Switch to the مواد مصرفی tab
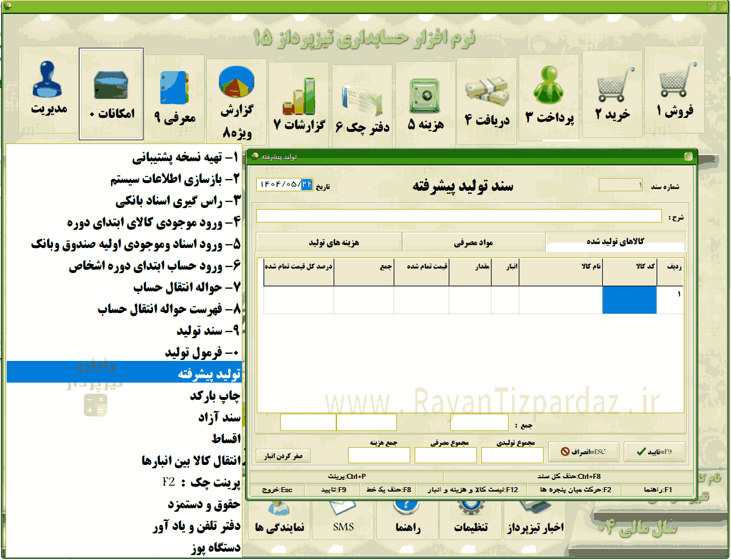The image size is (731, 560). pos(474,242)
